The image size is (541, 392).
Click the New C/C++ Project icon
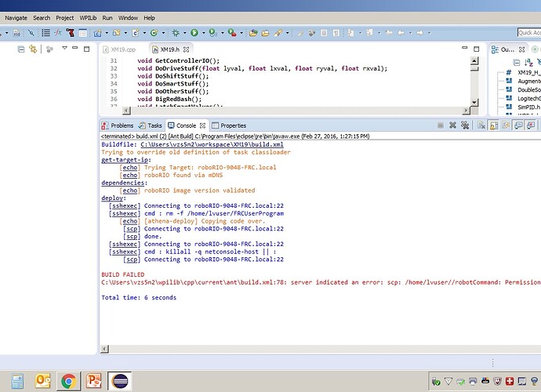coord(98,33)
